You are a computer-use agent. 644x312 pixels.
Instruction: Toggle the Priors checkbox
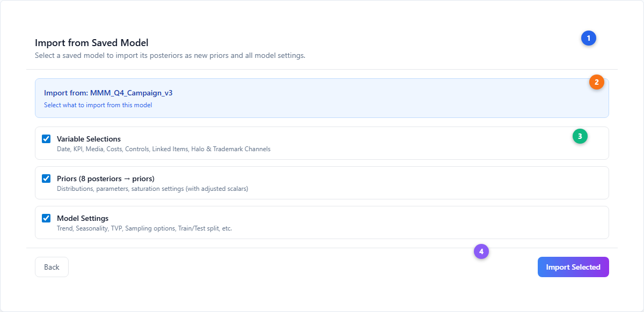click(46, 179)
